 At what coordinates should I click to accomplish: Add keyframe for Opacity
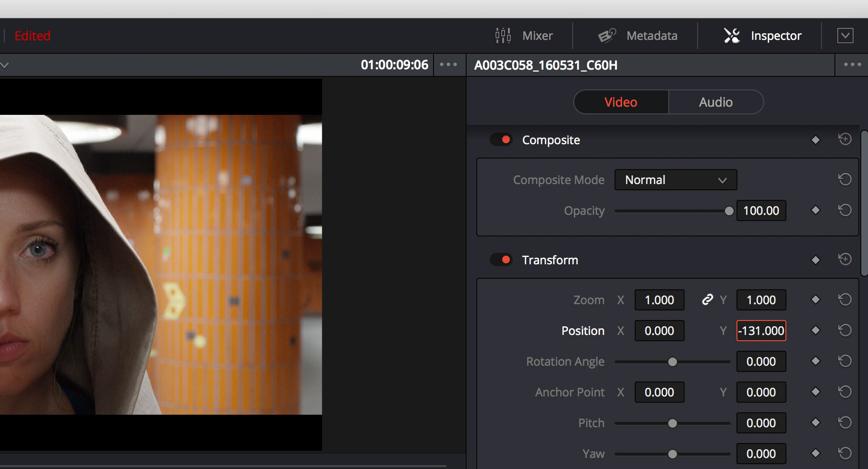coord(815,210)
